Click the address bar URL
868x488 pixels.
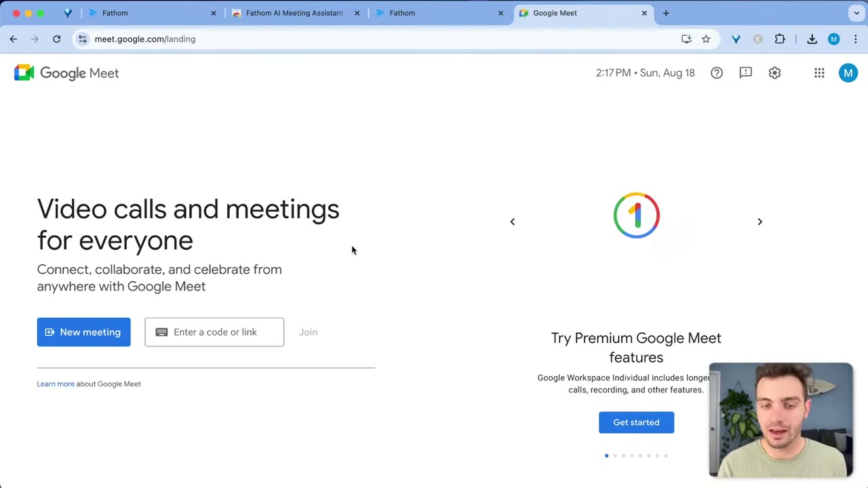[x=145, y=39]
